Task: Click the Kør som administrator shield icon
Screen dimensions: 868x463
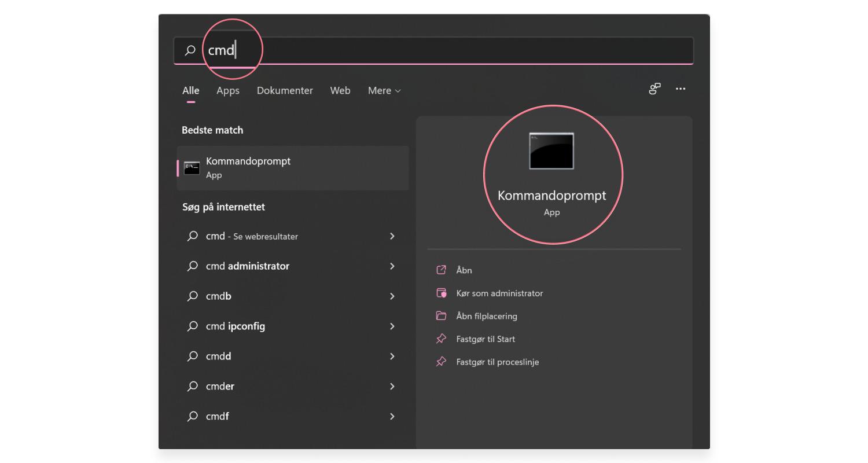Action: pyautogui.click(x=442, y=293)
